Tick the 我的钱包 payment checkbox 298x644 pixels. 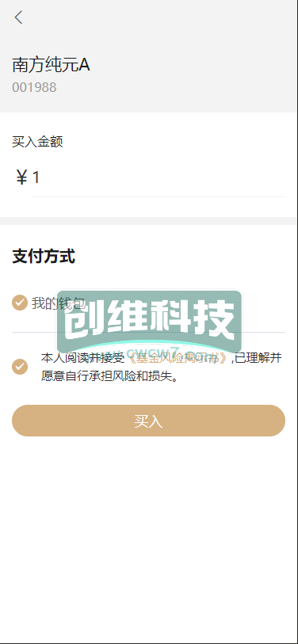pyautogui.click(x=19, y=303)
